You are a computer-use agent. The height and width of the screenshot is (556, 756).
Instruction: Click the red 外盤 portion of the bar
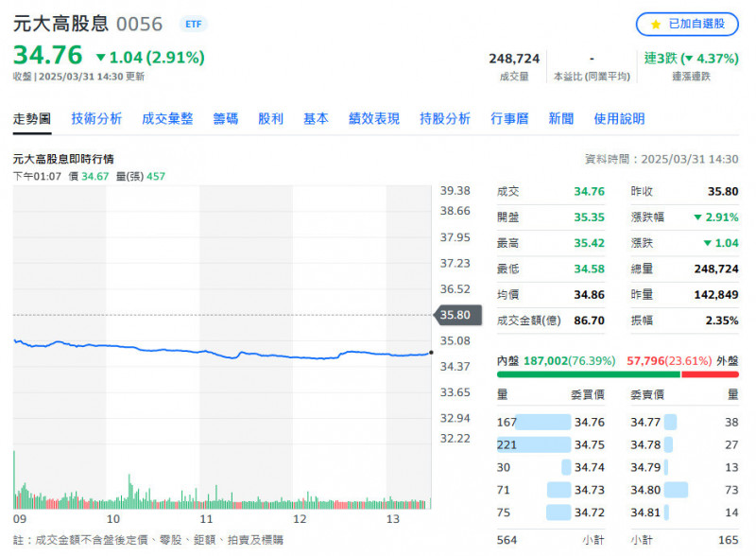point(710,374)
